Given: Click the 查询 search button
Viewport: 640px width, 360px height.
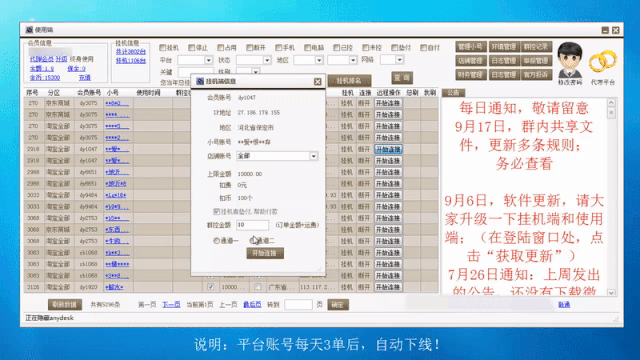Looking at the screenshot, I should [402, 78].
